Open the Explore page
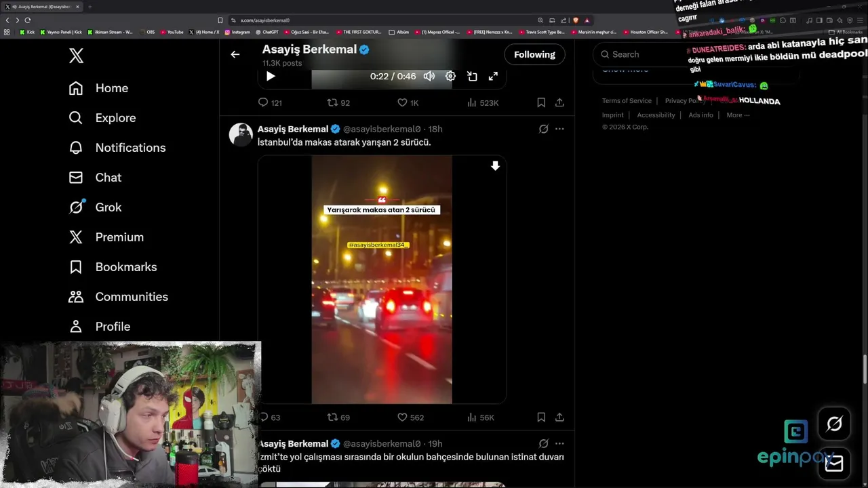 coord(102,118)
